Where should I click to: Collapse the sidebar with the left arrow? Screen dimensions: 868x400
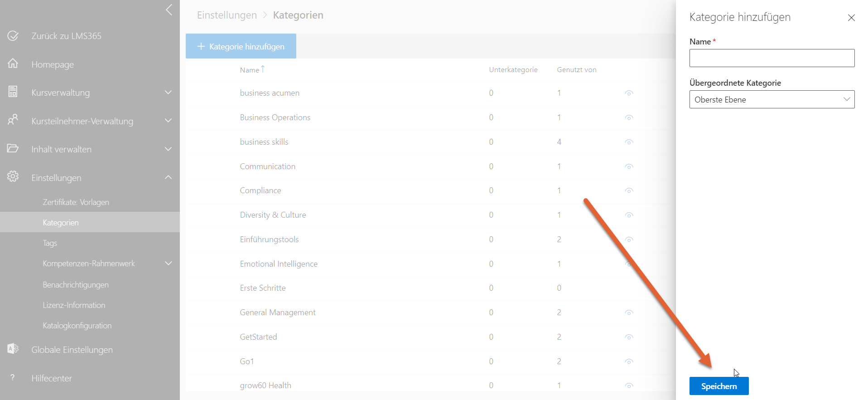pyautogui.click(x=169, y=10)
